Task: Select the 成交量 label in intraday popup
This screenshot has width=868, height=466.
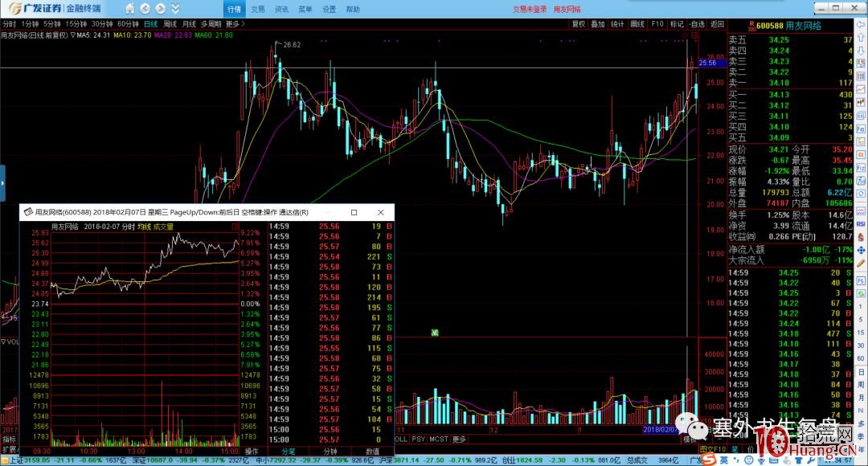Action: (163, 227)
